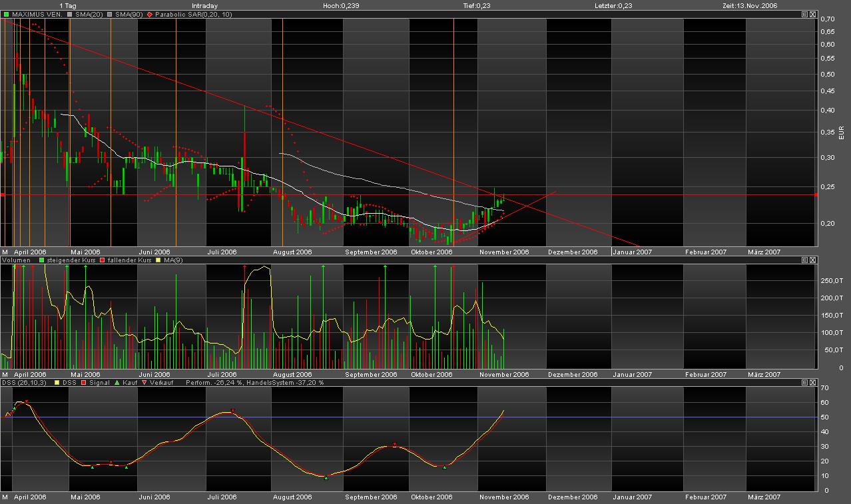Image resolution: width=851 pixels, height=504 pixels.
Task: Close the MAXIMUS VEN. price chart panel
Action: tap(812, 14)
